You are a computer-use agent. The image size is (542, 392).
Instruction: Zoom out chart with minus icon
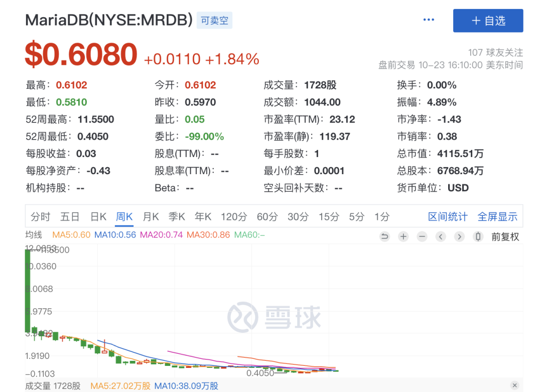coord(422,236)
